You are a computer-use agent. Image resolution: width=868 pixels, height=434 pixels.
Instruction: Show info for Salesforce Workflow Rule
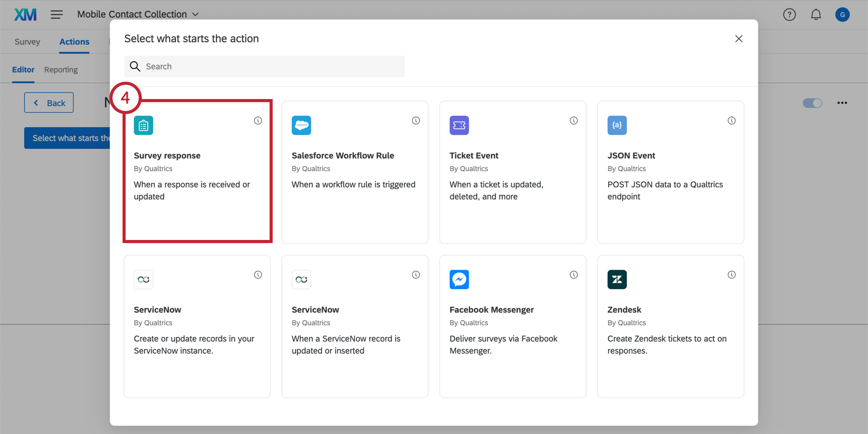coord(416,120)
